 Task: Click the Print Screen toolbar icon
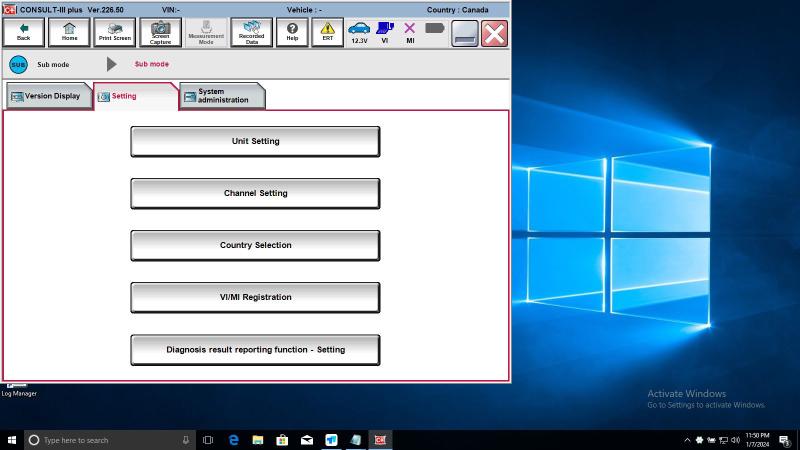pyautogui.click(x=115, y=33)
